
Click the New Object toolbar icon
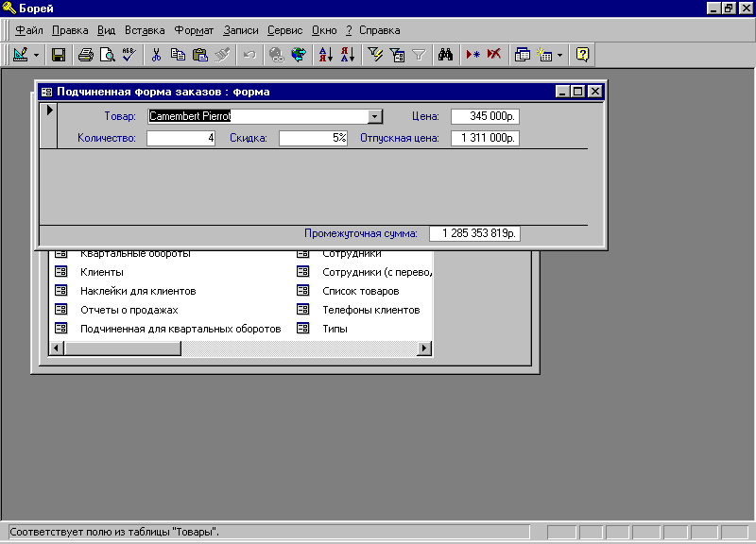544,55
